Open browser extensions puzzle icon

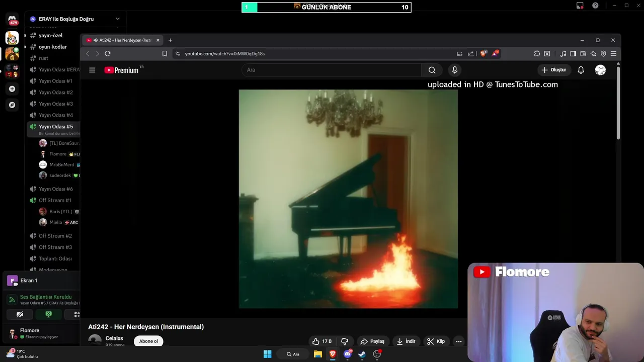(x=537, y=53)
